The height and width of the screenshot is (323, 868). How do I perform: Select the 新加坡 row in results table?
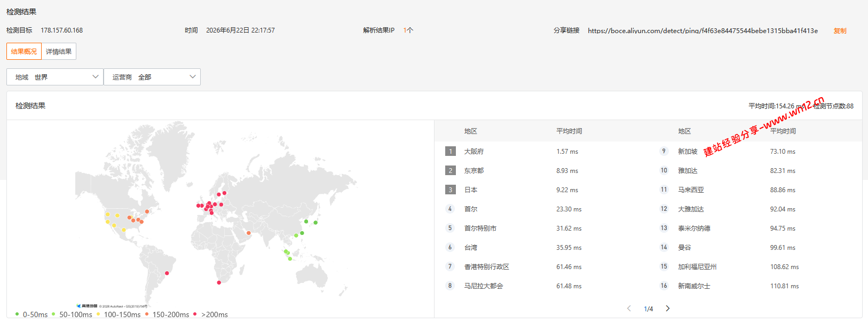coord(755,151)
